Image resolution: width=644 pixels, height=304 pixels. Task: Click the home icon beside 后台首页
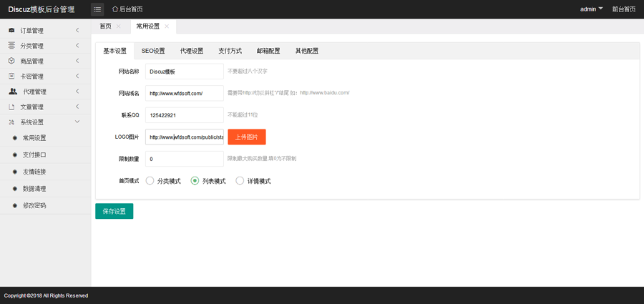click(x=115, y=9)
